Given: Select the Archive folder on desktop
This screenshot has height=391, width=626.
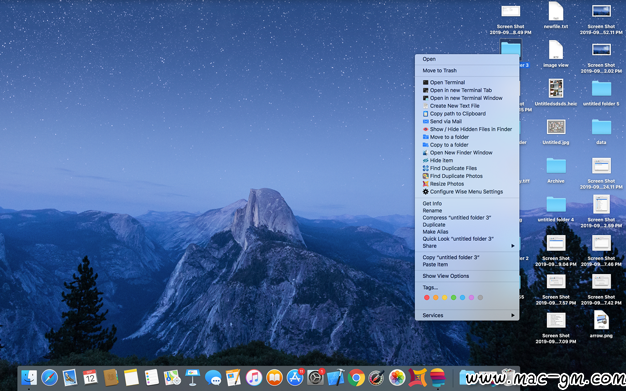Looking at the screenshot, I should click(556, 170).
